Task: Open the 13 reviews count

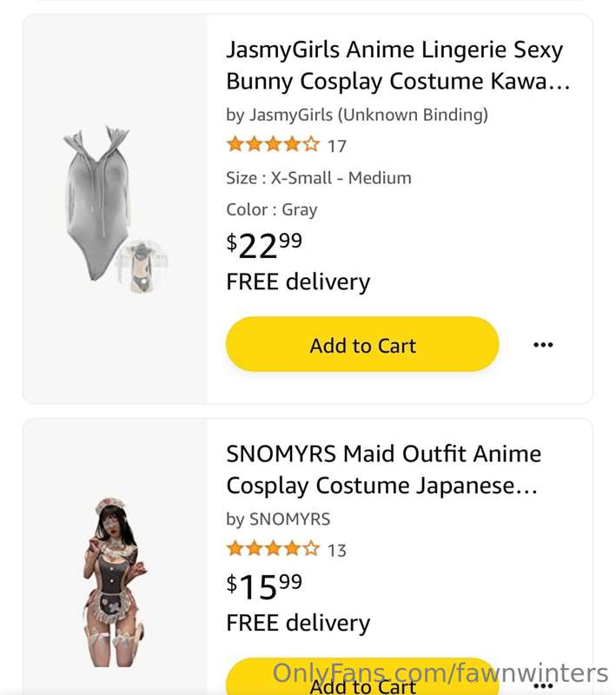Action: click(337, 551)
